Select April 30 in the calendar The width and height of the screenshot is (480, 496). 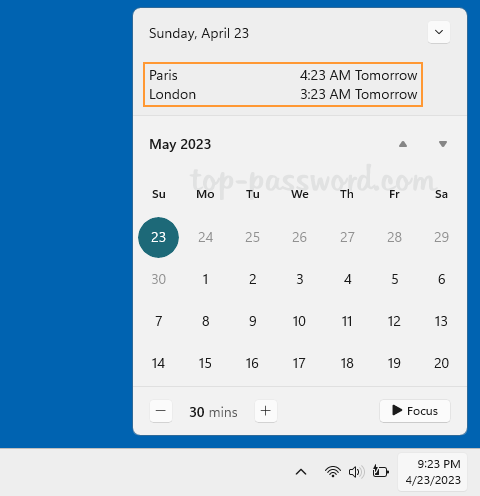158,279
